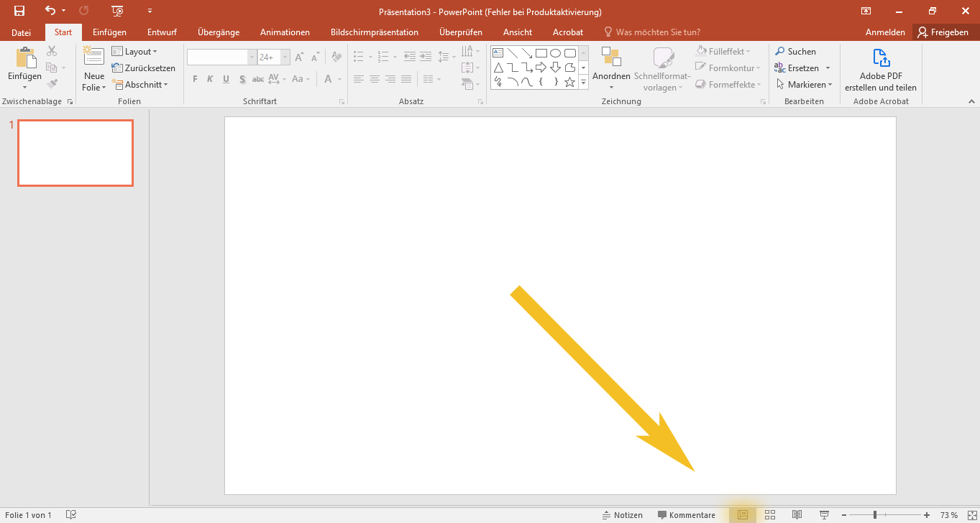
Task: Select the five-point star shape
Action: (x=570, y=82)
